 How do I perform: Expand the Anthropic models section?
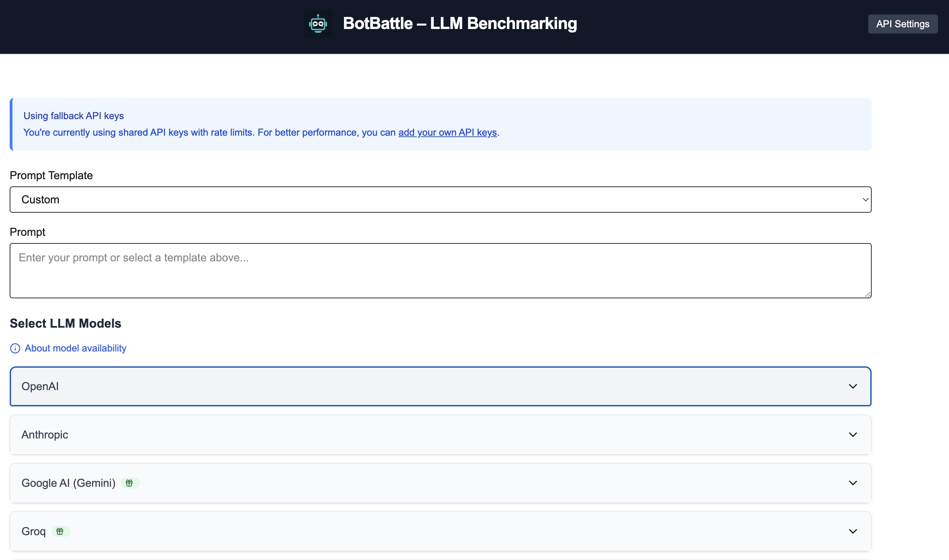pos(440,435)
